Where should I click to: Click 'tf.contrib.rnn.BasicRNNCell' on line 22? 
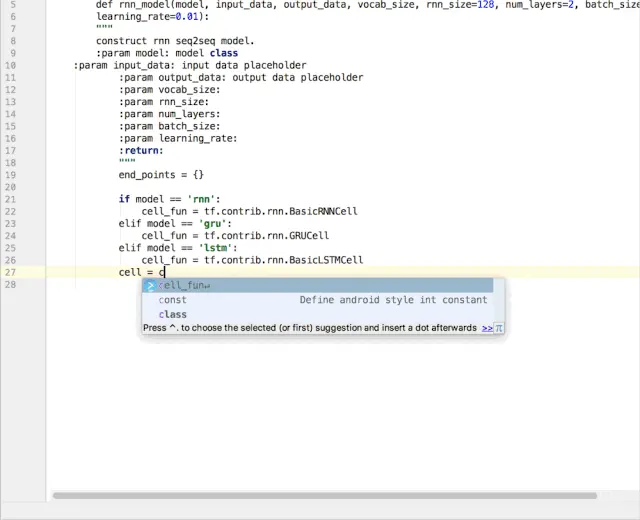281,211
